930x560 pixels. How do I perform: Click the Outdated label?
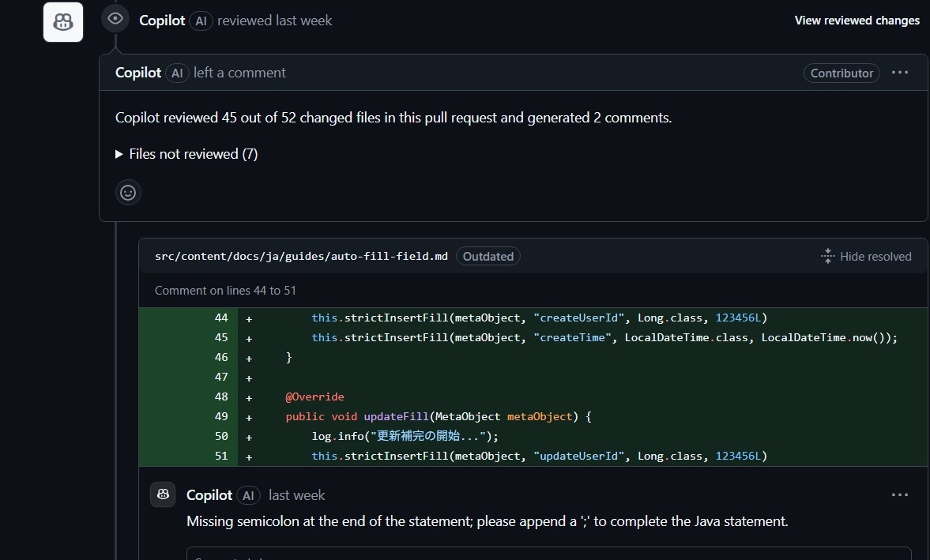(x=488, y=256)
